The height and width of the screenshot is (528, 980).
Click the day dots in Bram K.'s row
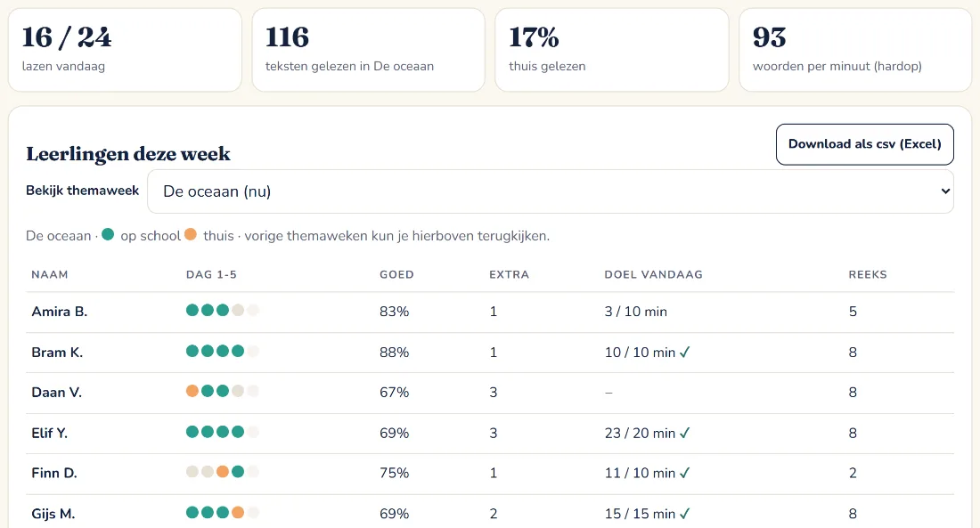(223, 351)
